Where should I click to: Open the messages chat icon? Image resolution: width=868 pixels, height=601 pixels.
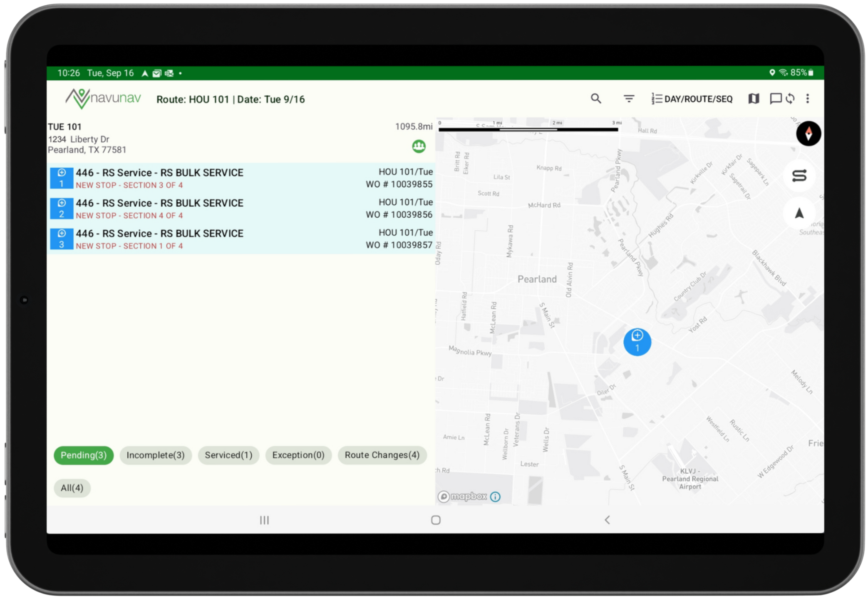(x=775, y=99)
